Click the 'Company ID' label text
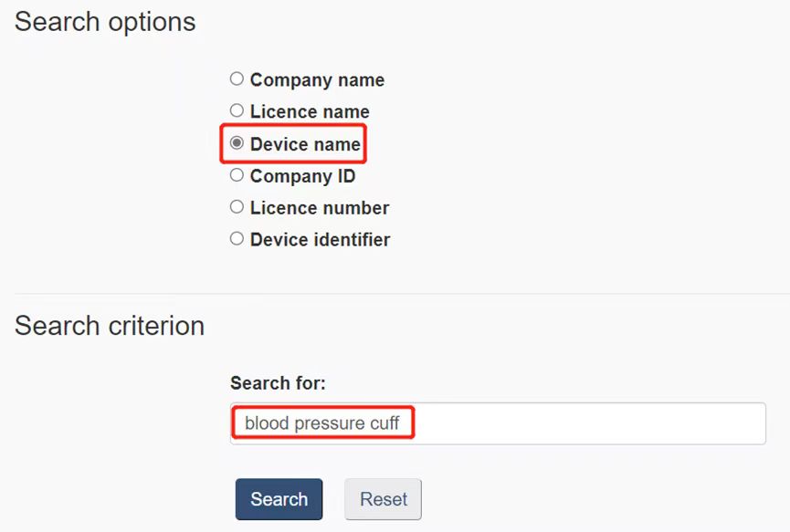790x532 pixels. coord(302,176)
